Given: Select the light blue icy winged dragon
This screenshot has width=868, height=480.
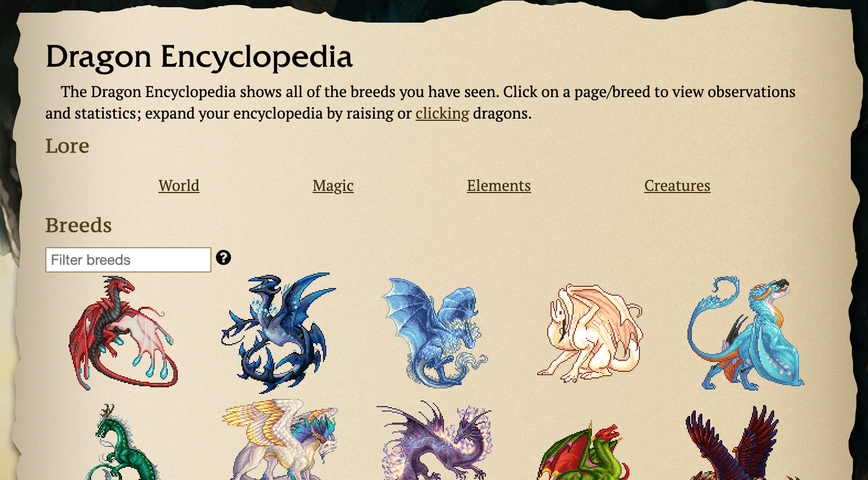Looking at the screenshot, I should (435, 332).
